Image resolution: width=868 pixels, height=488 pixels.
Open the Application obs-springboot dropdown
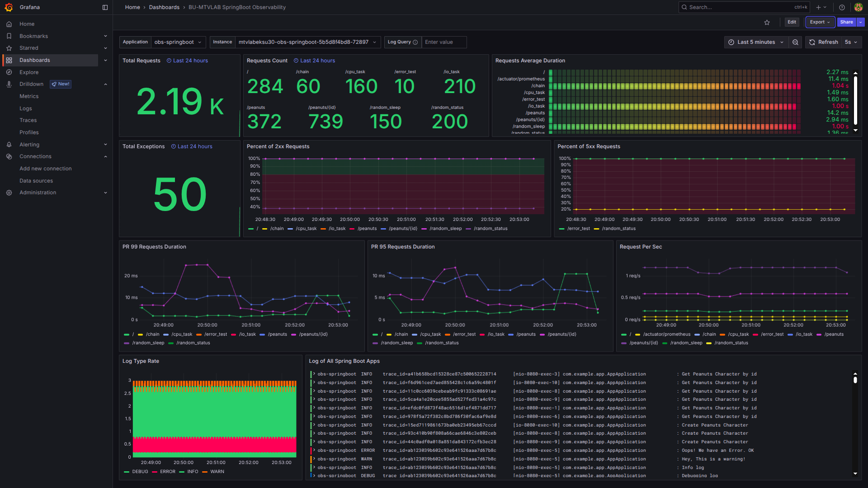[178, 42]
